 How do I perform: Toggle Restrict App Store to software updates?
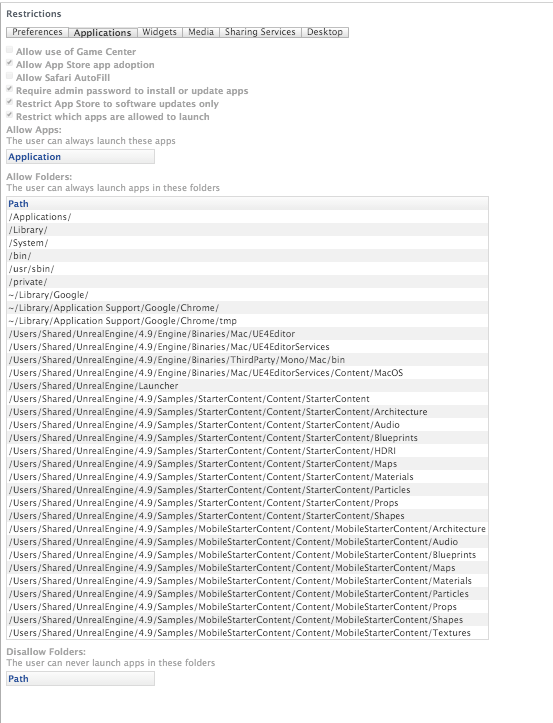point(10,101)
